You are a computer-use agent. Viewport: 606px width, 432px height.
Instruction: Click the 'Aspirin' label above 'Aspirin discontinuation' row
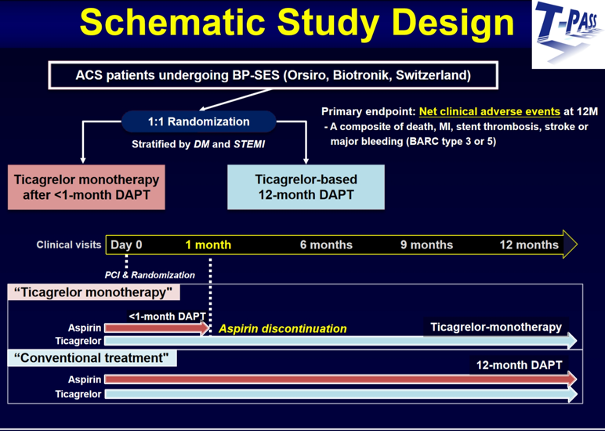(84, 328)
